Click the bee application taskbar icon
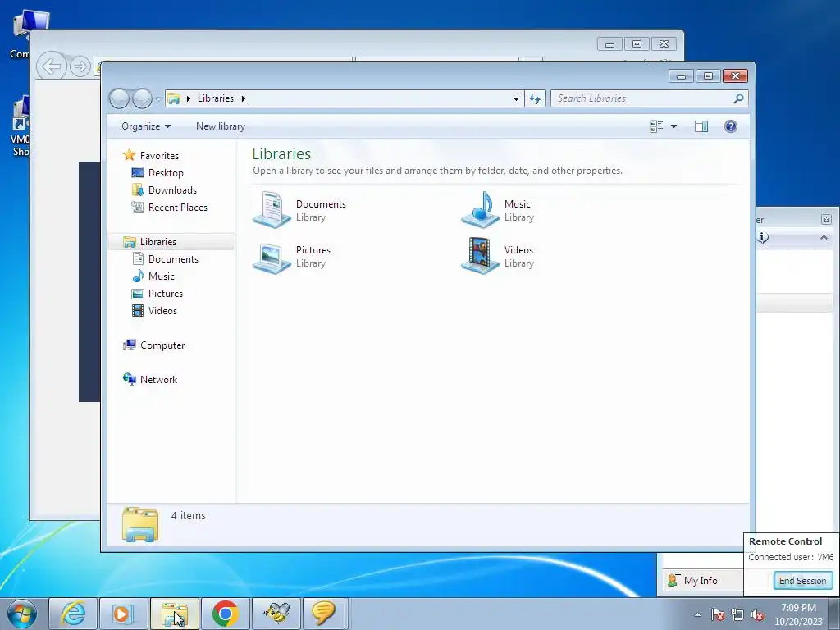 (x=276, y=614)
